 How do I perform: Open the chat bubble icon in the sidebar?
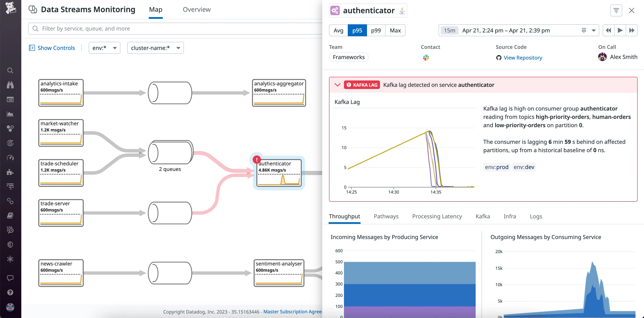click(10, 278)
